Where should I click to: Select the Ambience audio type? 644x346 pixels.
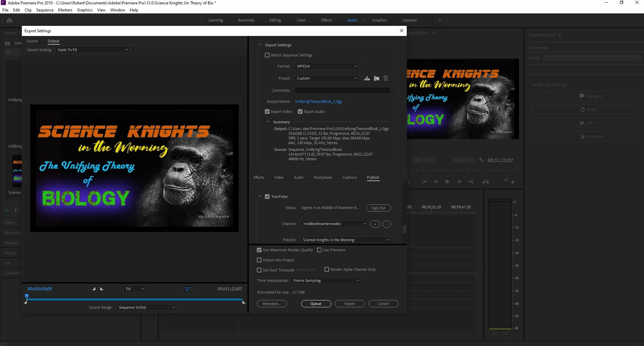[x=585, y=136]
